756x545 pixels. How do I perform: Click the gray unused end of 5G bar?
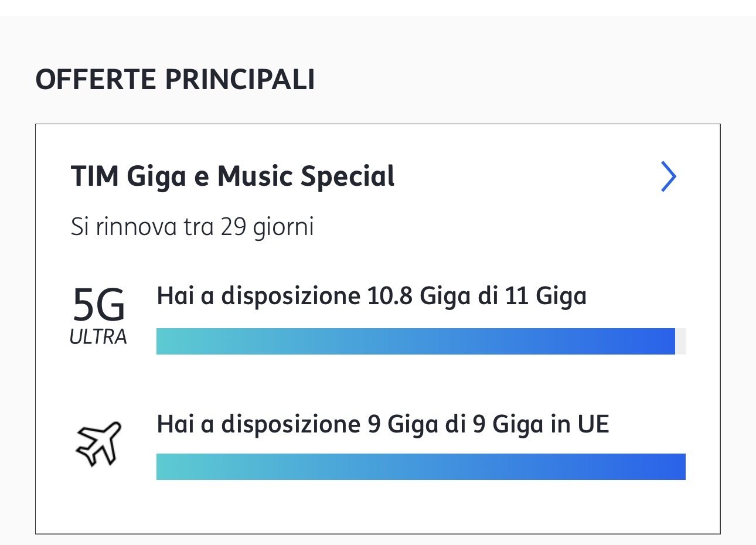point(680,341)
